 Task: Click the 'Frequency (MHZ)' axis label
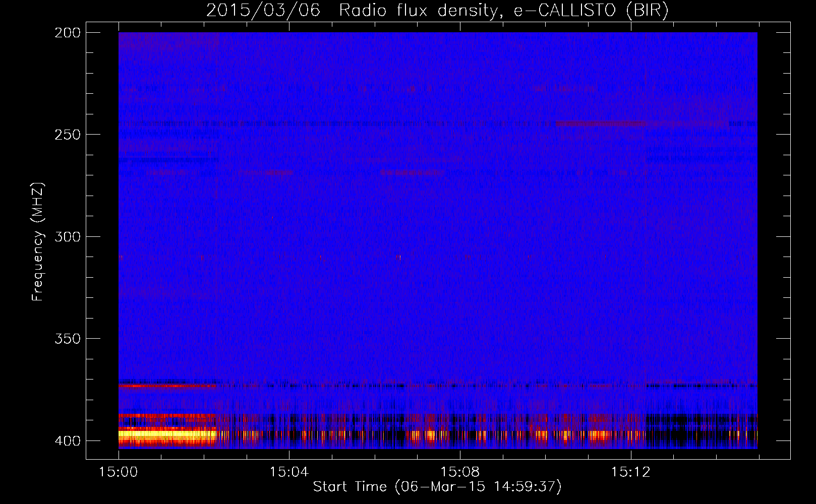tap(38, 242)
